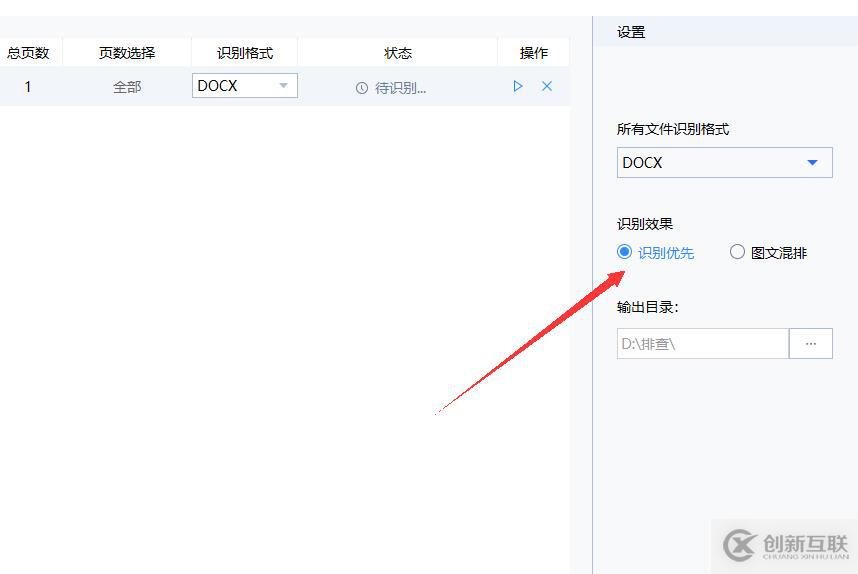Select the 图文混排 radio button
Image resolution: width=858 pixels, height=574 pixels.
pos(737,252)
